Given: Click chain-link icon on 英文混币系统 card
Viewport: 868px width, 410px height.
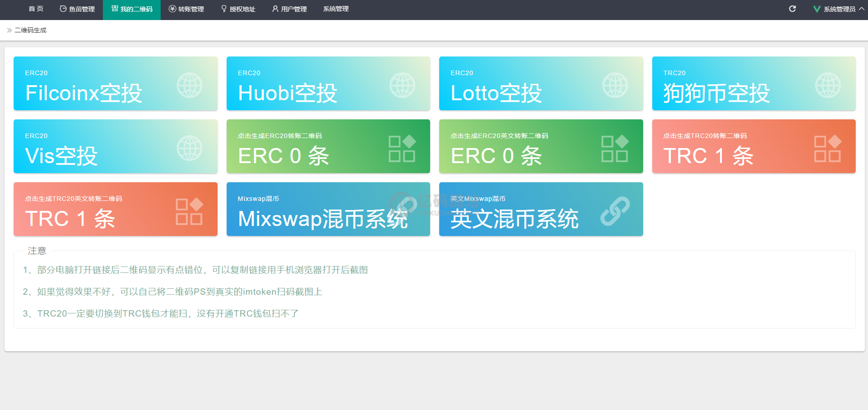Looking at the screenshot, I should 615,211.
